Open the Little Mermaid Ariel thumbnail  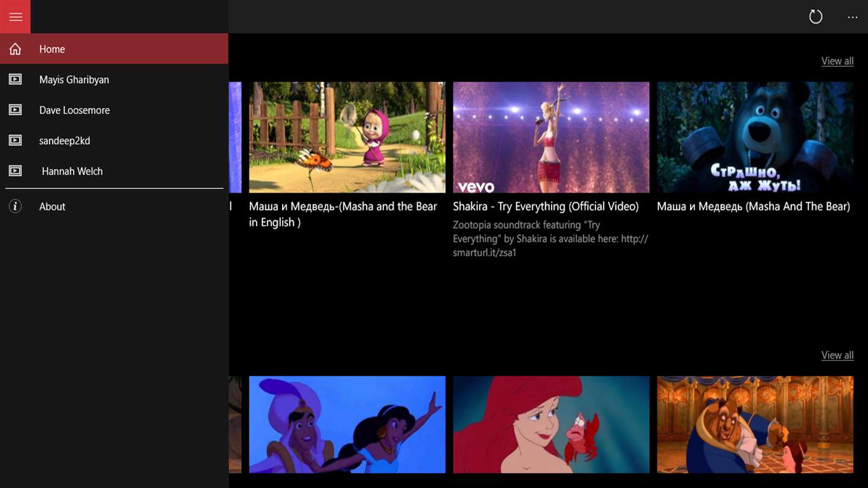click(x=551, y=425)
